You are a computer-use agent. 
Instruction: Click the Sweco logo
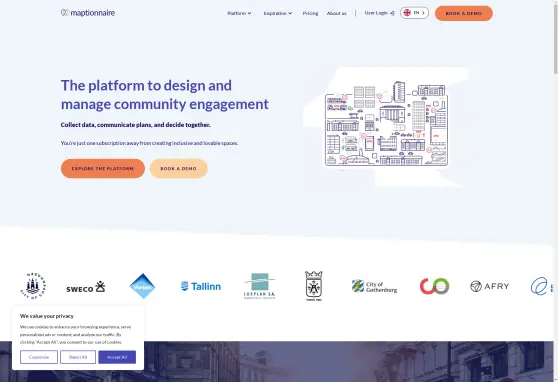pyautogui.click(x=86, y=287)
